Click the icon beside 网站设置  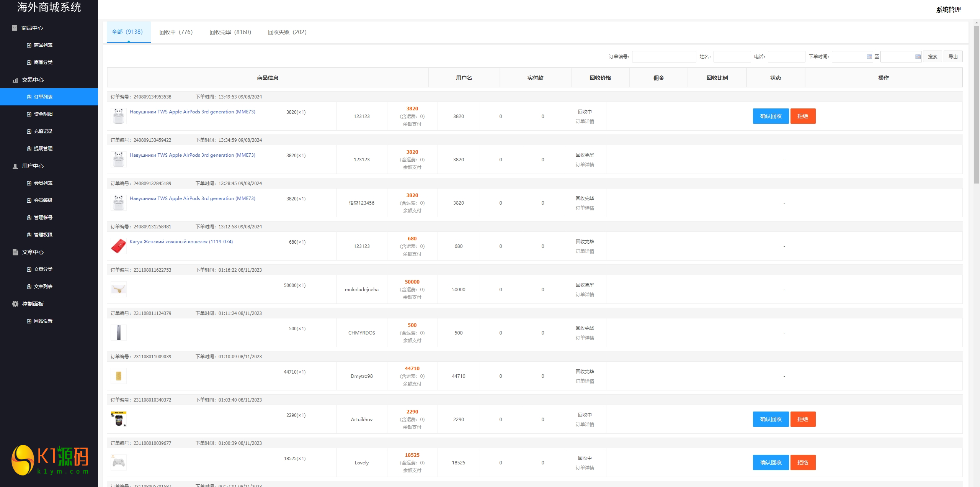coord(29,321)
